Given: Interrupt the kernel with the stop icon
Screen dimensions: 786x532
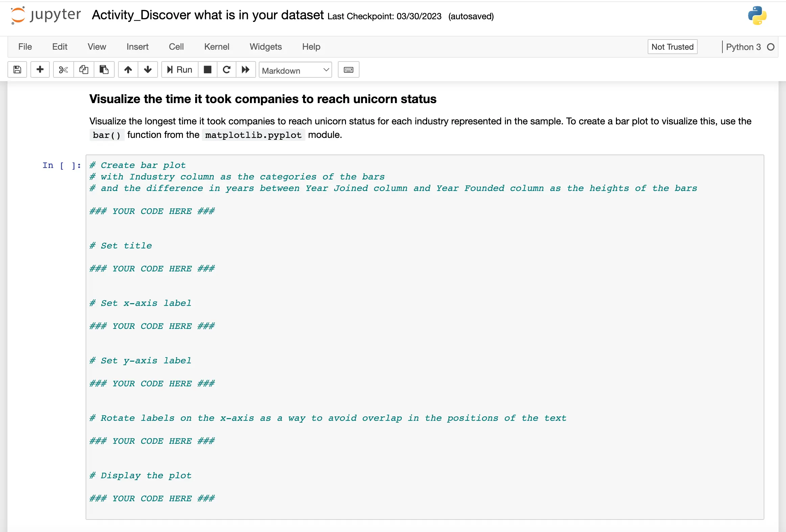Looking at the screenshot, I should click(x=207, y=70).
